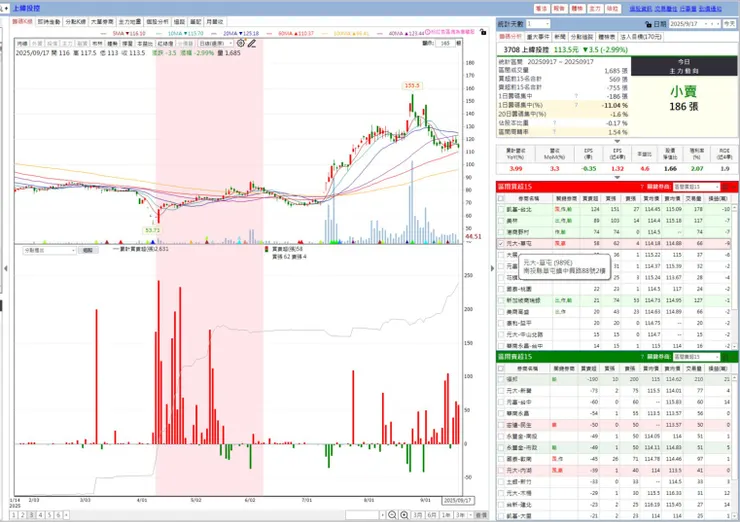
Task: Tick the checkbox for 元大-內湖
Action: (x=501, y=471)
